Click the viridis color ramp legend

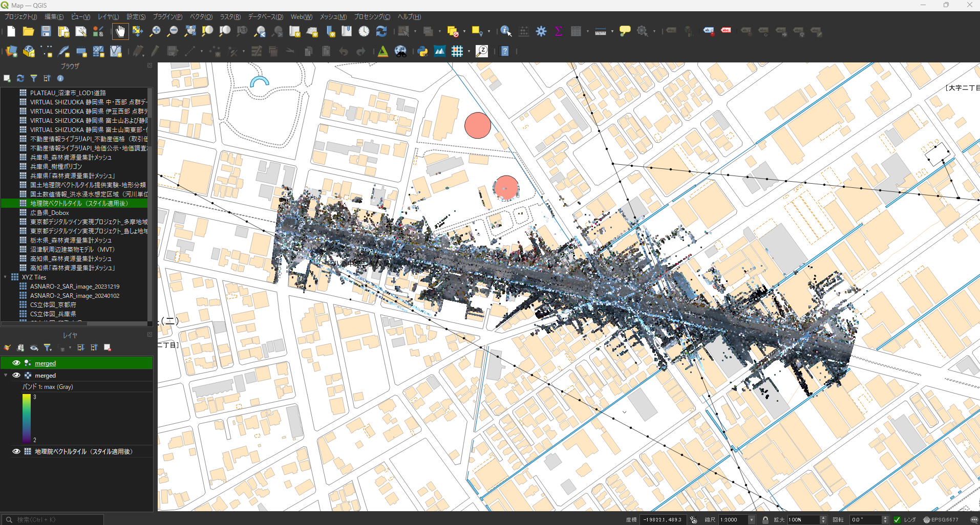(x=27, y=418)
